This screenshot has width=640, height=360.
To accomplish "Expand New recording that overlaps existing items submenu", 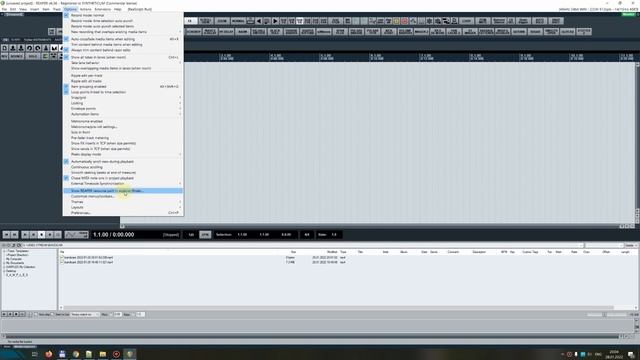I will (x=123, y=32).
